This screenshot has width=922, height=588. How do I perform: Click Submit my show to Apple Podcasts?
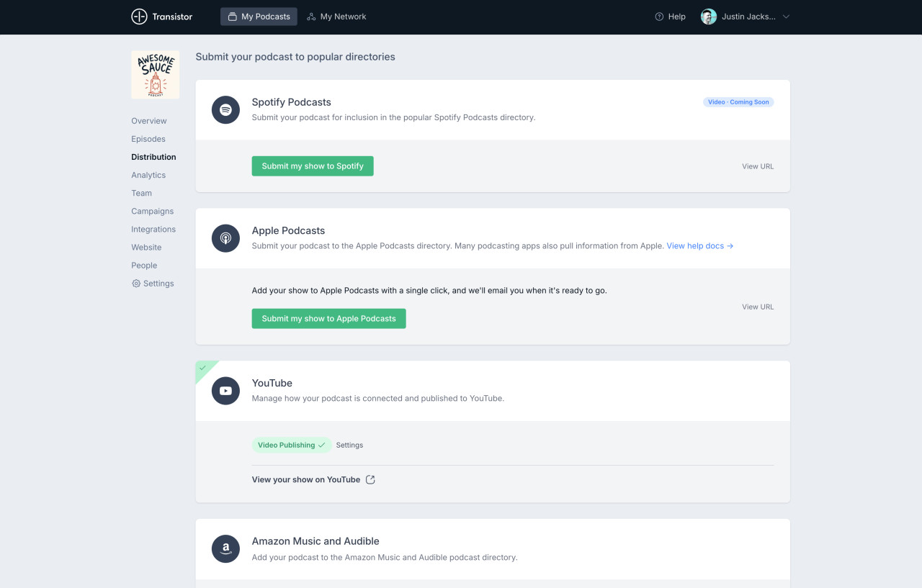[329, 319]
